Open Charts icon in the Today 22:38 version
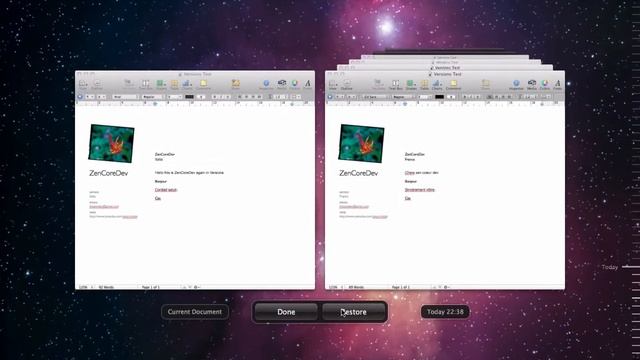 tap(437, 84)
